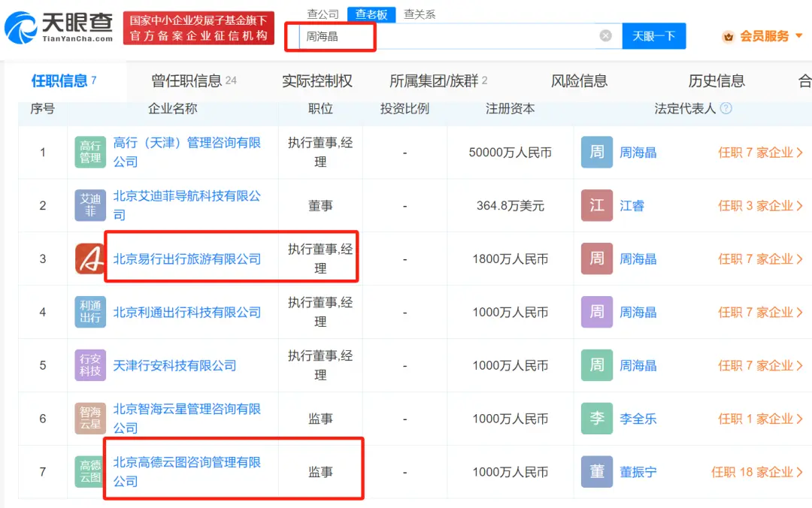Expand 任职 18 家企业 for 董振宁
812x508 pixels.
756,472
